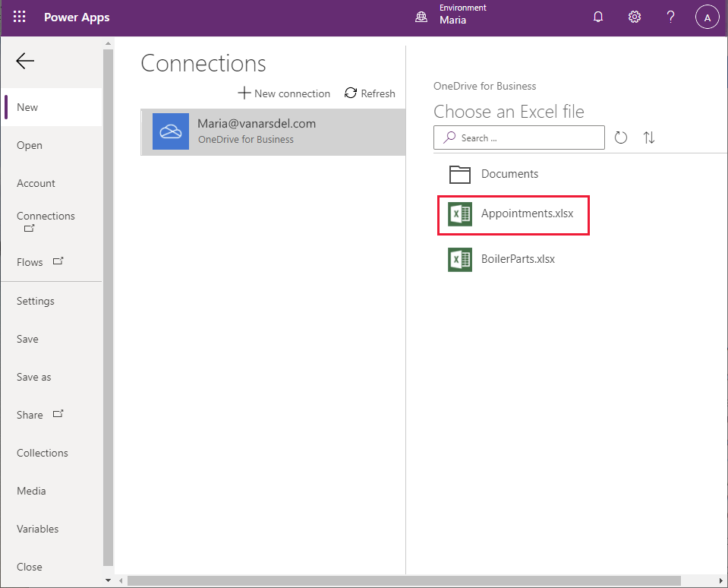Open the notifications bell
Image resolution: width=728 pixels, height=588 pixels.
click(598, 17)
